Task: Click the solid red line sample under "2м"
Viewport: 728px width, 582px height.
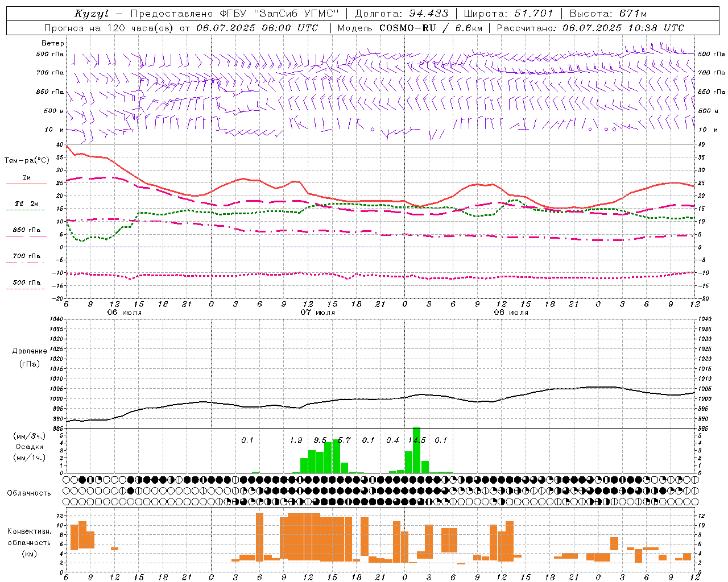Action: click(26, 184)
